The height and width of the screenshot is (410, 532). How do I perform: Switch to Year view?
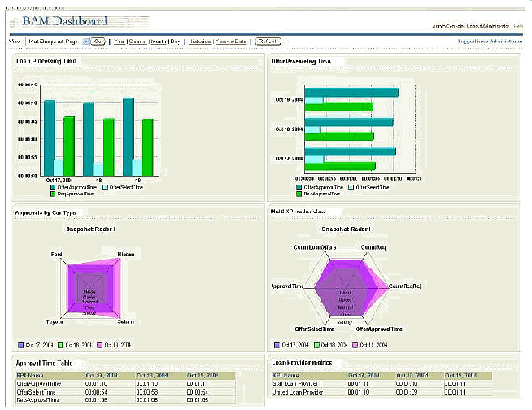point(120,40)
